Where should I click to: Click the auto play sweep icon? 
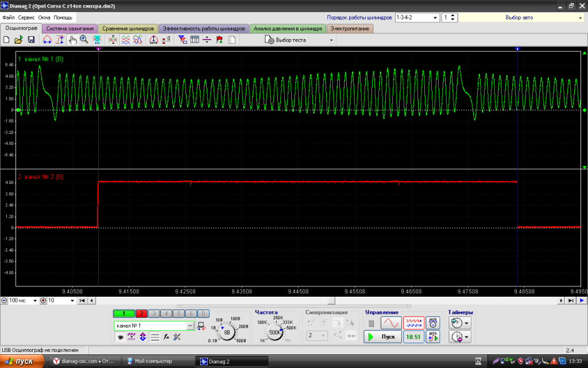(433, 337)
